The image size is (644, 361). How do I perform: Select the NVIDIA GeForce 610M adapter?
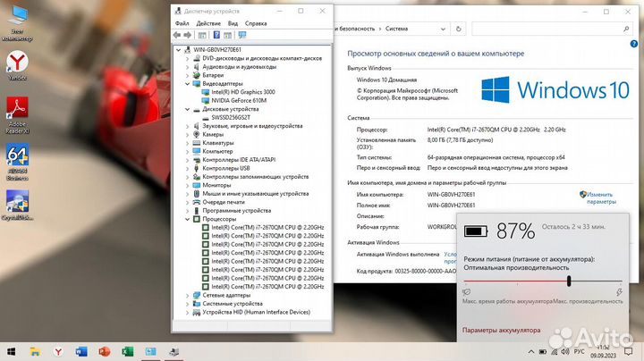point(239,100)
